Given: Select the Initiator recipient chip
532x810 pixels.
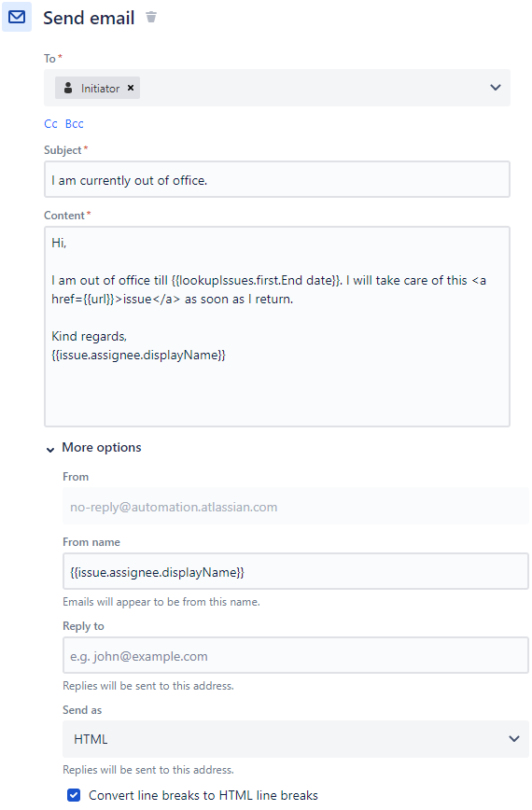Looking at the screenshot, I should 100,89.
